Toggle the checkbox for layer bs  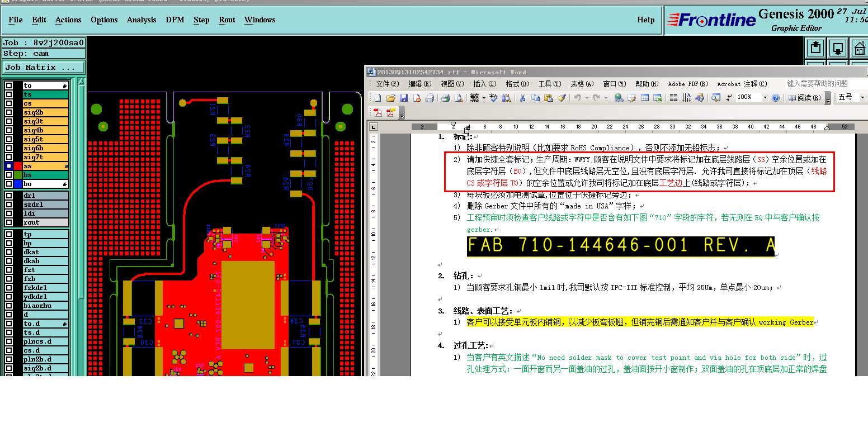[x=9, y=175]
